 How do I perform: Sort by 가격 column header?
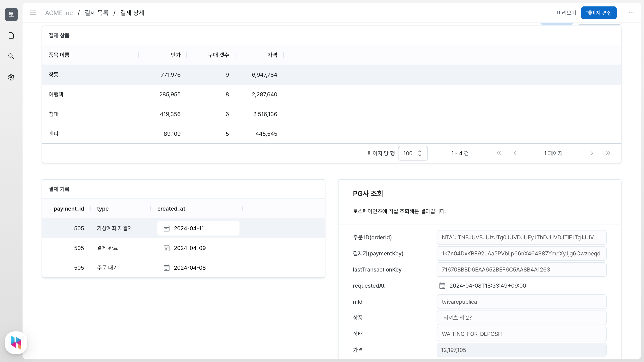pyautogui.click(x=272, y=55)
